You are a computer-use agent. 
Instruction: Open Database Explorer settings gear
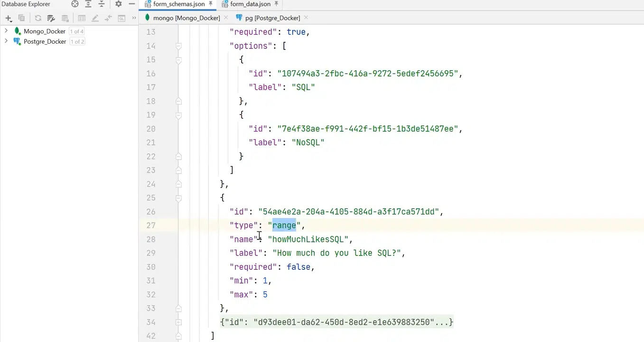coord(119,4)
